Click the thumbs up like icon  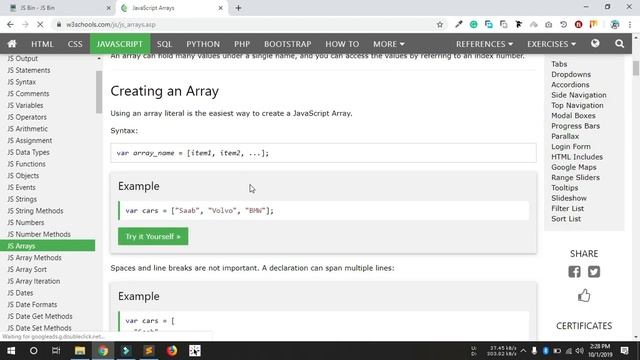tap(584, 295)
